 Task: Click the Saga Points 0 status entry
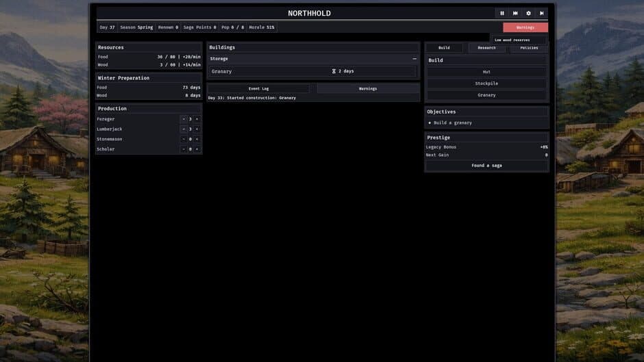[199, 27]
